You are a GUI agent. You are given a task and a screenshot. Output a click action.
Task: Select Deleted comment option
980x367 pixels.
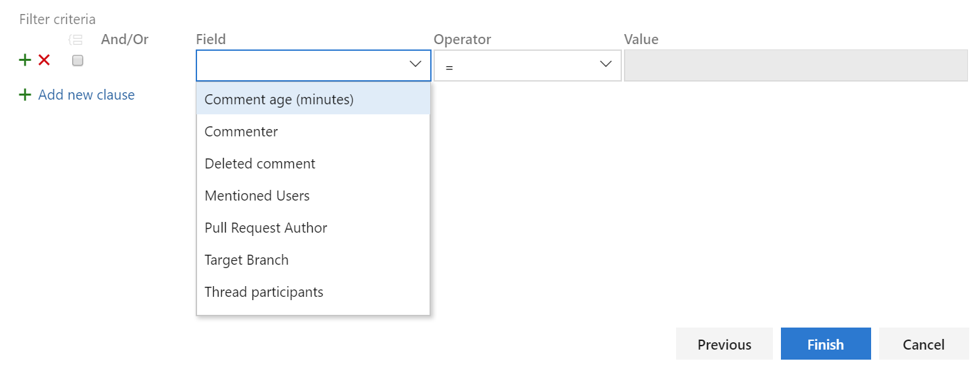313,164
